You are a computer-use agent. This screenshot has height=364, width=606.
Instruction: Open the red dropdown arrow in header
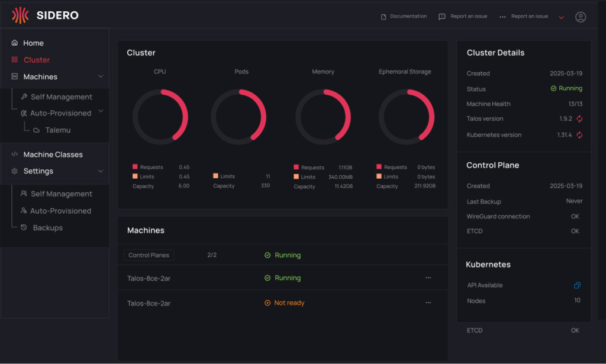click(x=561, y=17)
